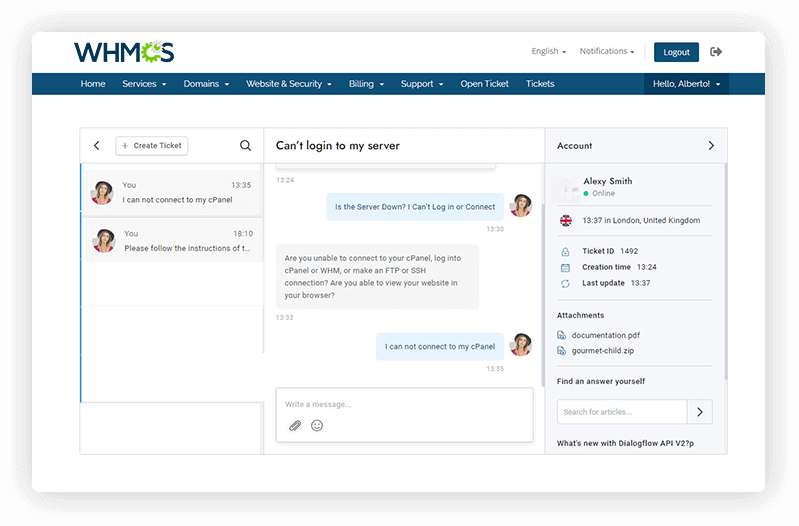Open the English language dropdown
799x526 pixels.
(x=548, y=52)
